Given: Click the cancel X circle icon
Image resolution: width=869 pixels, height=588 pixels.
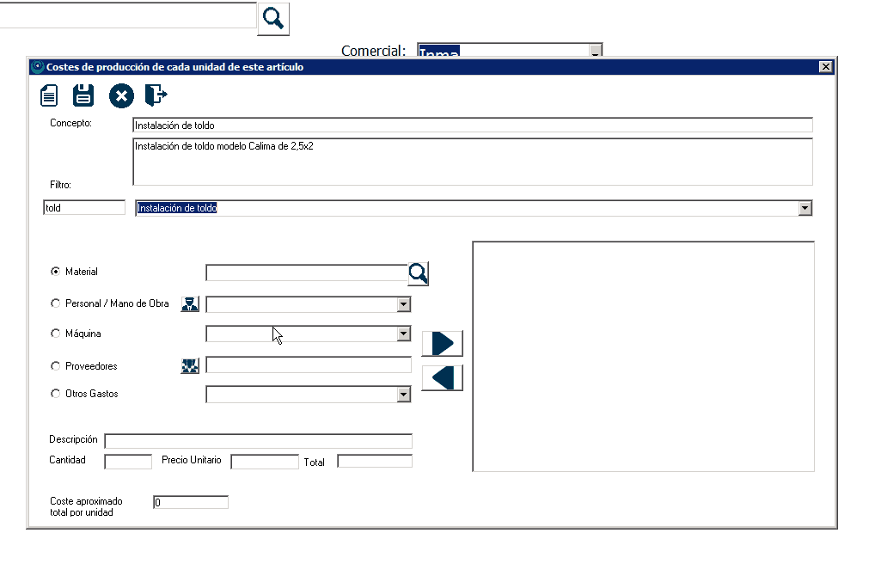Looking at the screenshot, I should pyautogui.click(x=121, y=95).
